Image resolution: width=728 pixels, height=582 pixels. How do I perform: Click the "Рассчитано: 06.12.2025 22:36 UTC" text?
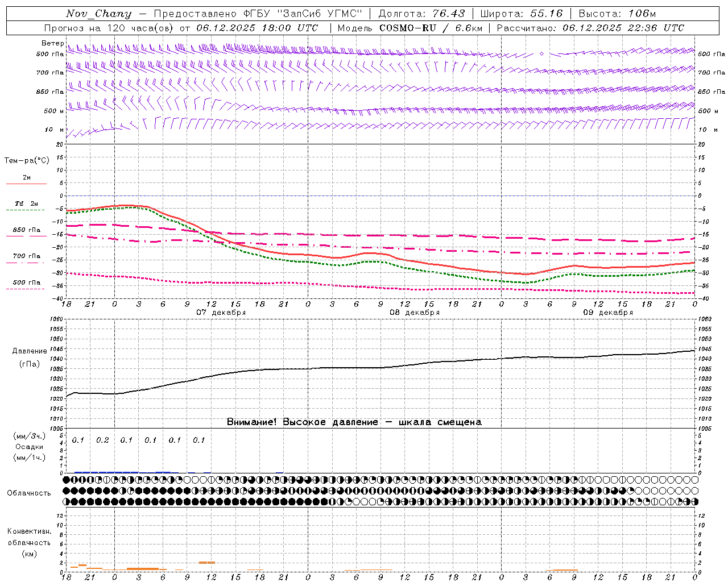[590, 28]
